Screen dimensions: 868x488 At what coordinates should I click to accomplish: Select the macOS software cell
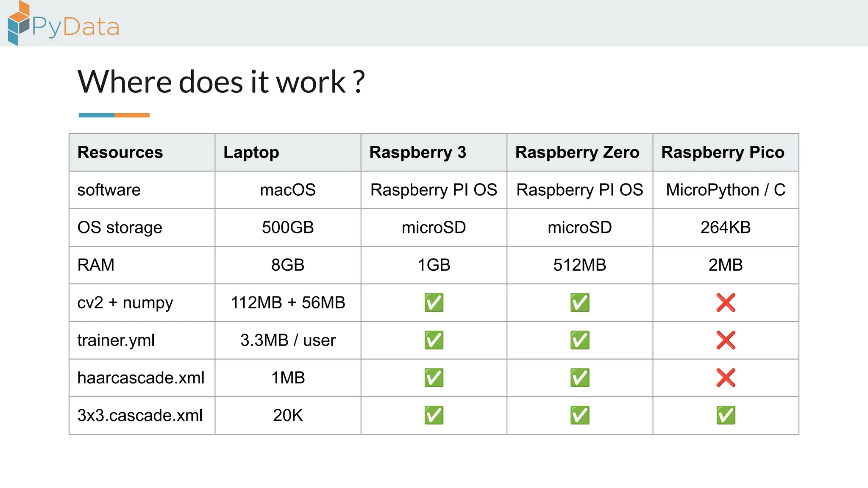click(288, 190)
